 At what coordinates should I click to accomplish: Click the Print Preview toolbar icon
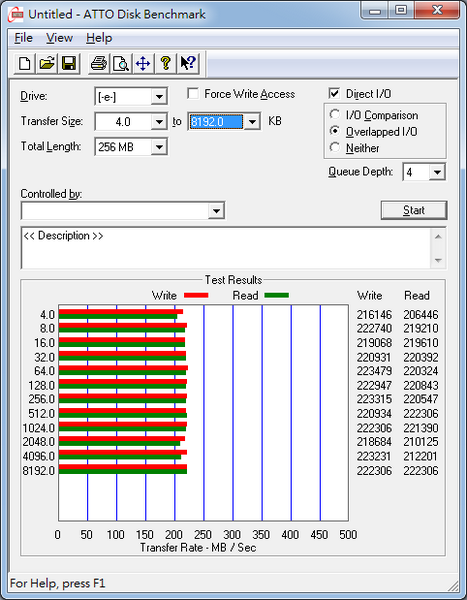pos(121,63)
